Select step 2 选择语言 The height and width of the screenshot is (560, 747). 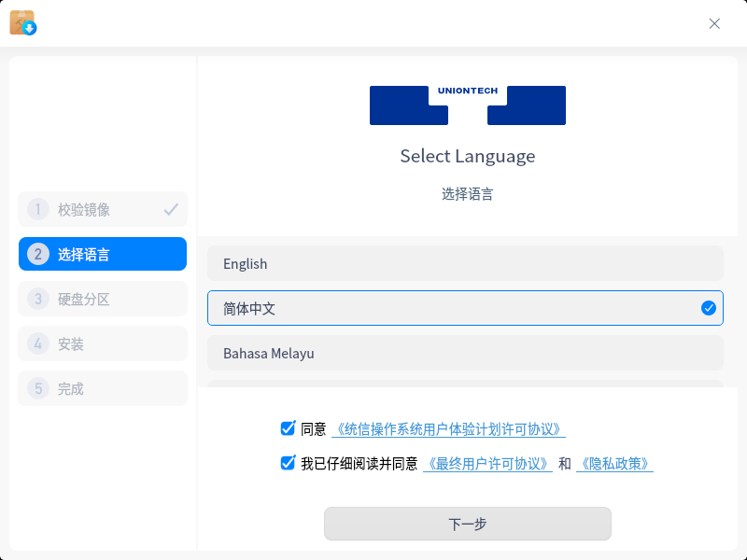[x=103, y=254]
